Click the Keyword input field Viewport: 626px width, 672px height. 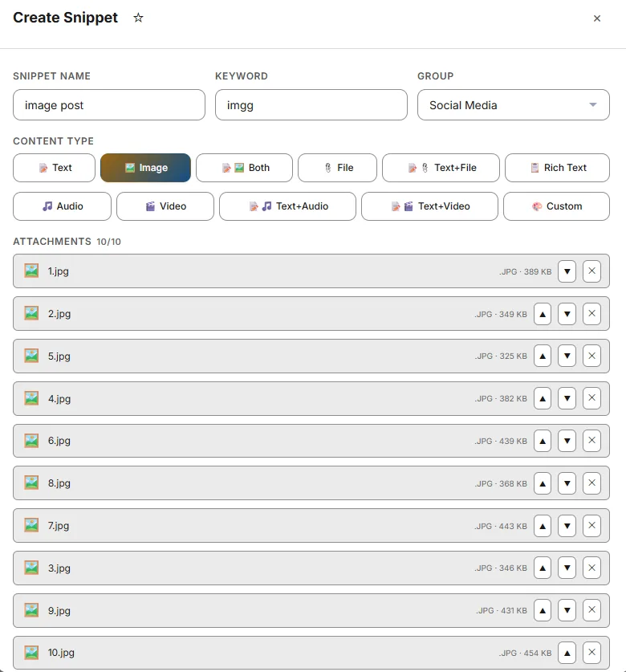pyautogui.click(x=311, y=105)
